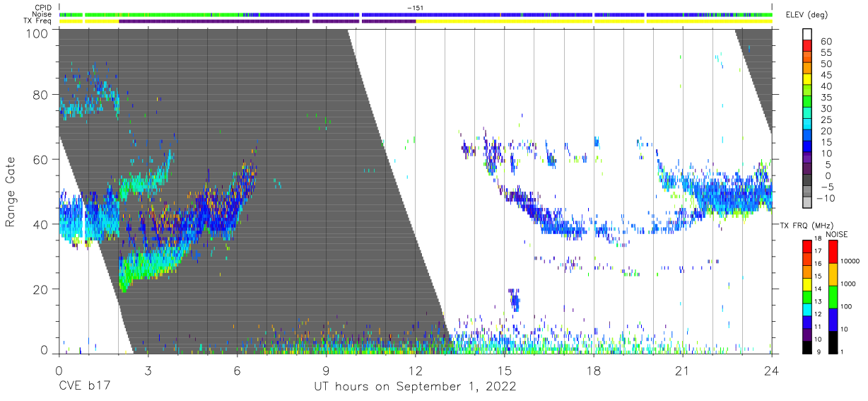Image resolution: width=868 pixels, height=401 pixels.
Task: Select the purple swatch of TX FRQ bar
Action: [x=807, y=333]
